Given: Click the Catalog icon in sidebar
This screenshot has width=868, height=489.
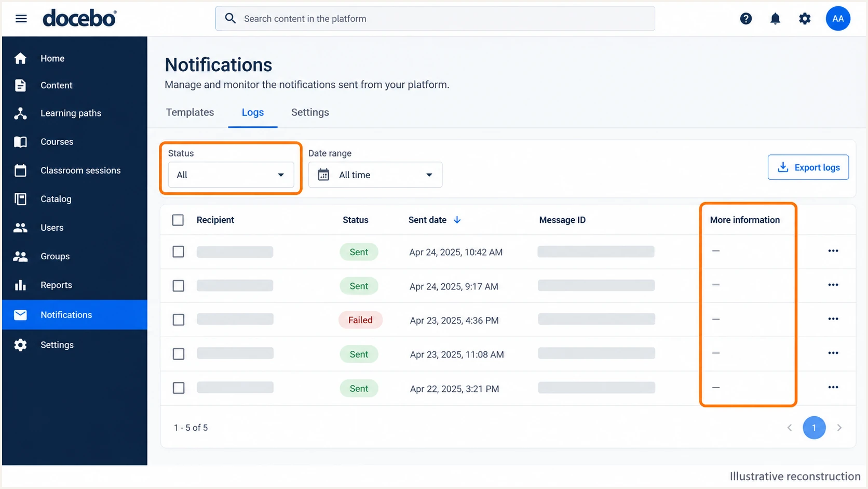Looking at the screenshot, I should tap(20, 199).
